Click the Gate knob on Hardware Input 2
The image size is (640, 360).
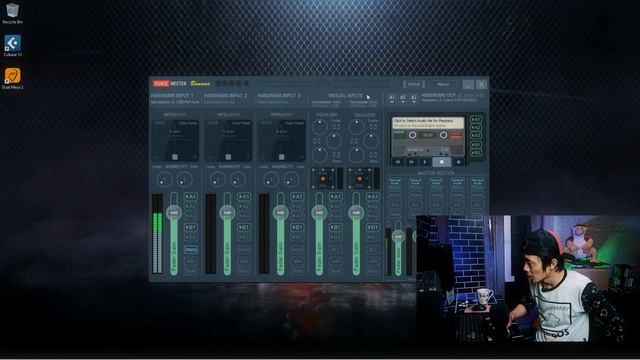click(238, 179)
